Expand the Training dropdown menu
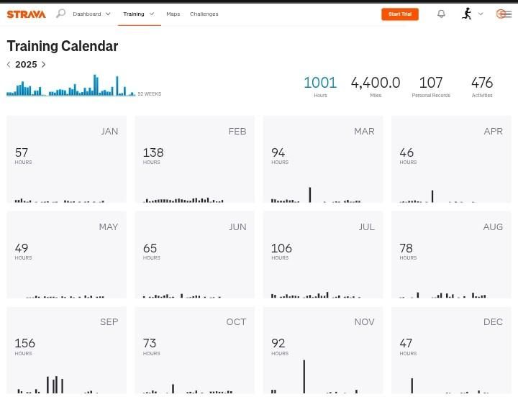518x420 pixels. coord(138,14)
